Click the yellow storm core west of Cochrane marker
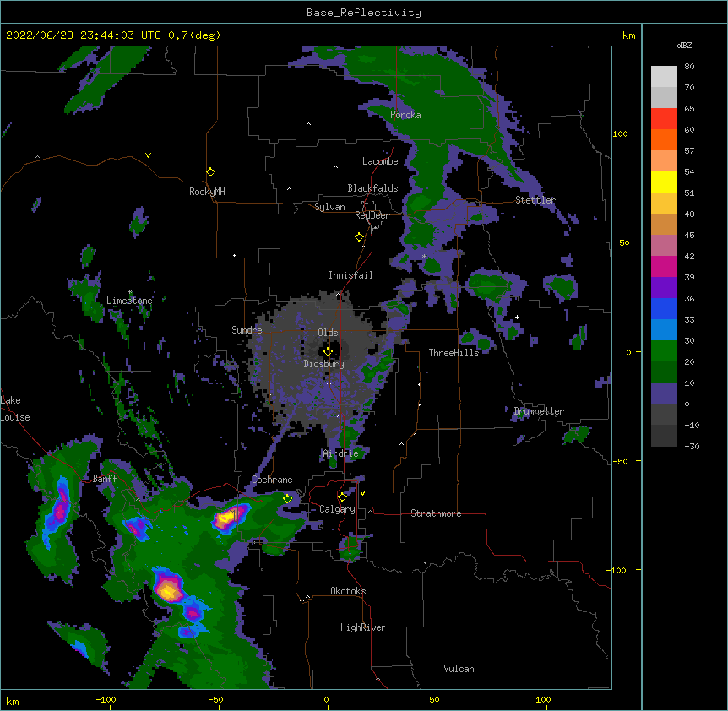 click(228, 517)
